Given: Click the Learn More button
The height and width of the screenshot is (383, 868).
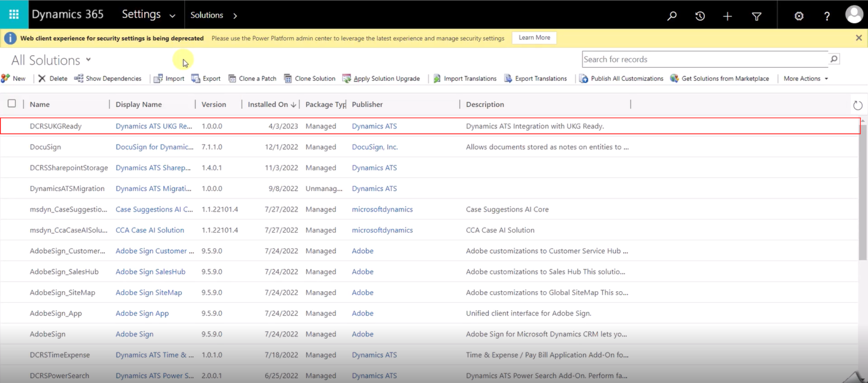Looking at the screenshot, I should [534, 38].
